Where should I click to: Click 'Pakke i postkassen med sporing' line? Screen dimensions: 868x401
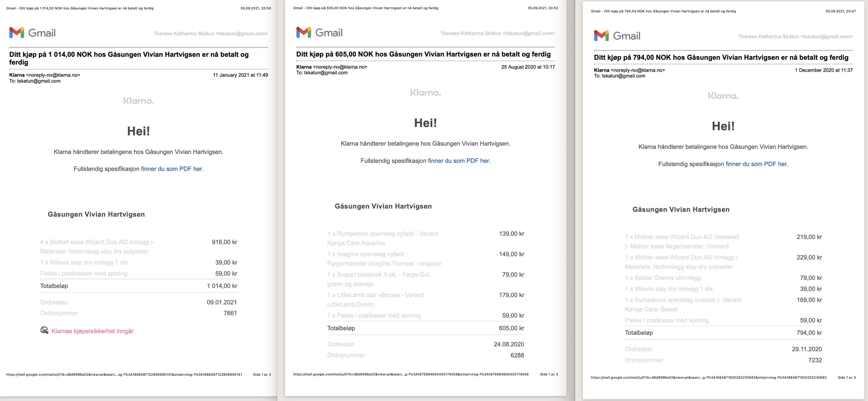pyautogui.click(x=84, y=274)
